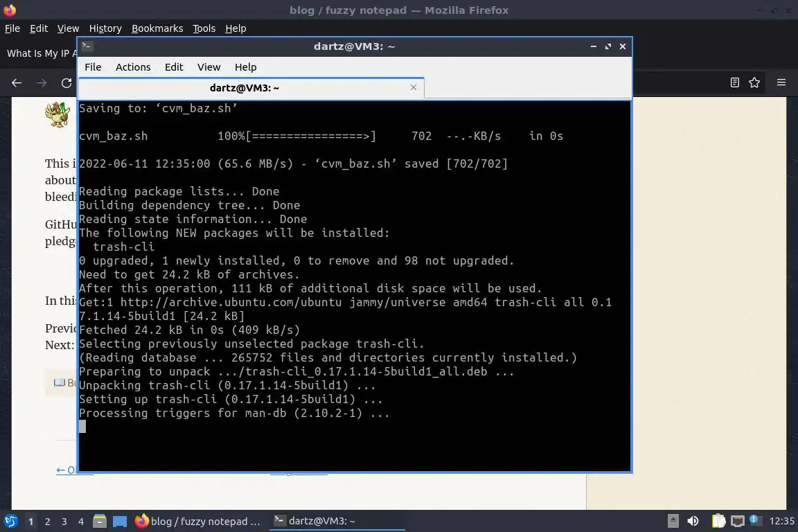Open the File menu in terminal window
This screenshot has width=798, height=532.
(93, 67)
